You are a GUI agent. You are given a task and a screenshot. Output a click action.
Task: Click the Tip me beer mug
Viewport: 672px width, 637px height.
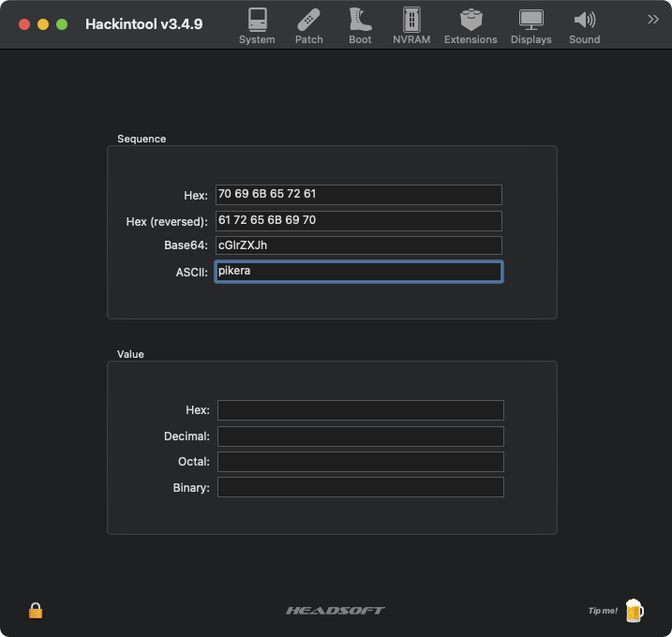pyautogui.click(x=635, y=611)
